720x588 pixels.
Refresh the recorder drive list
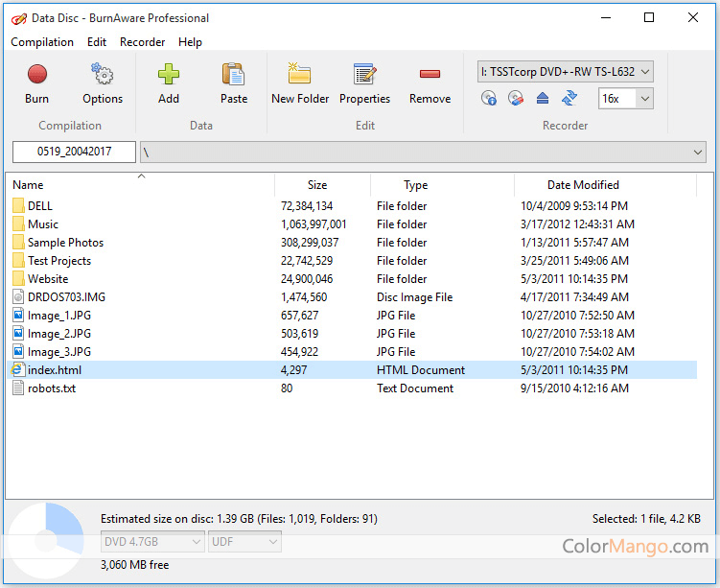(569, 98)
